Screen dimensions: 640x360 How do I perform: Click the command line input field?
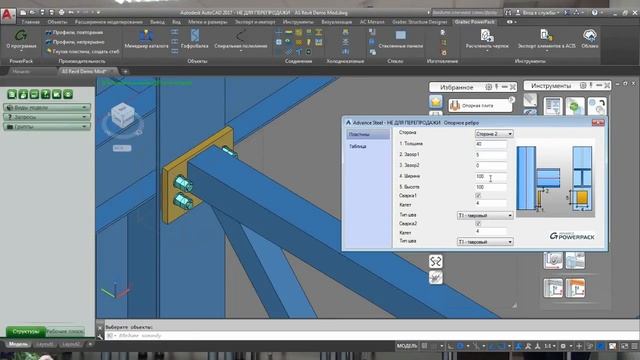371,336
